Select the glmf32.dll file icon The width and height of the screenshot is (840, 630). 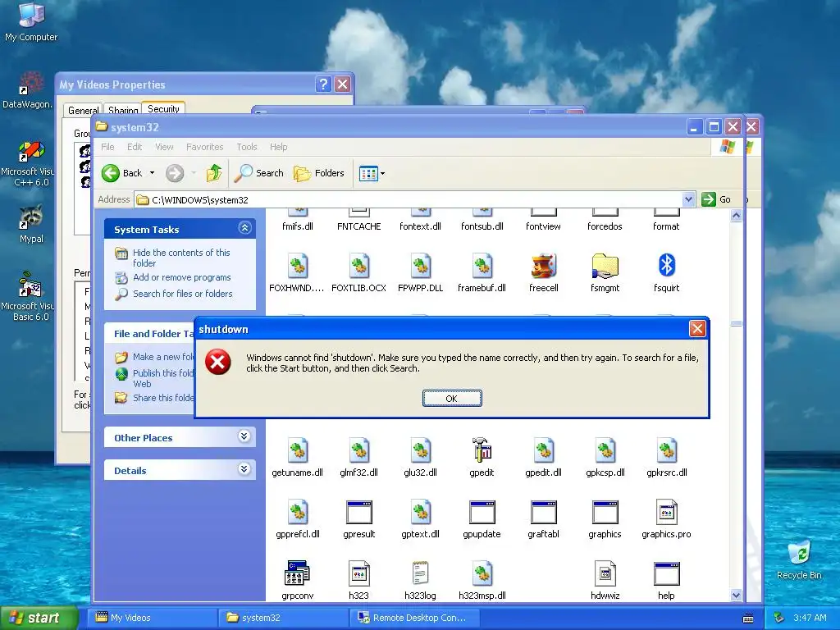click(359, 450)
